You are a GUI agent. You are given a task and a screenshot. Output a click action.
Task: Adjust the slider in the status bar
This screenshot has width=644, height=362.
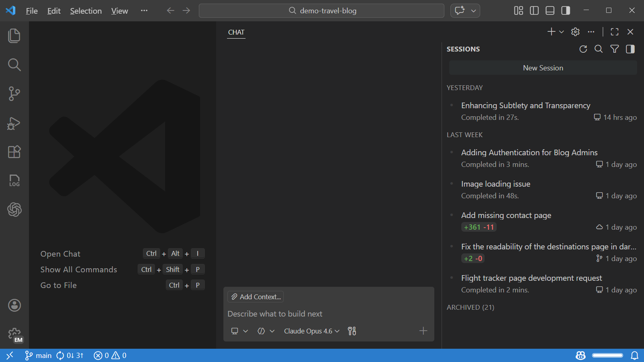607,356
